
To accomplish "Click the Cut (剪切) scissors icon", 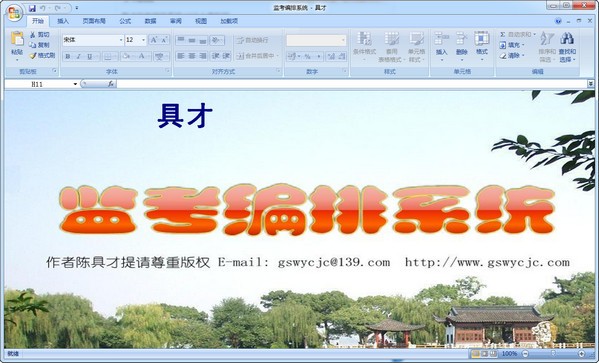I will click(x=33, y=35).
